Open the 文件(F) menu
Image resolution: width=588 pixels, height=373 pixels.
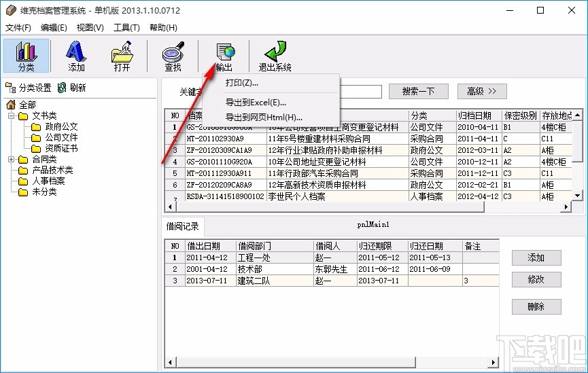[18, 27]
